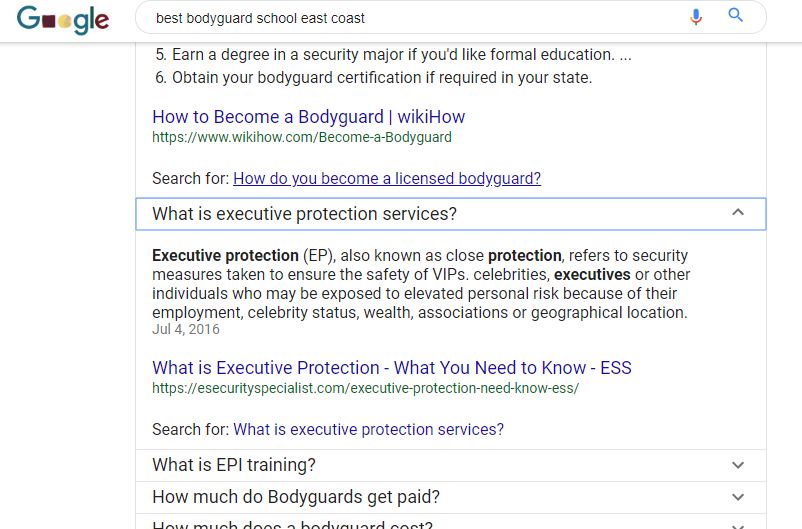
Task: Click the wikihow.com green URL
Action: (302, 137)
